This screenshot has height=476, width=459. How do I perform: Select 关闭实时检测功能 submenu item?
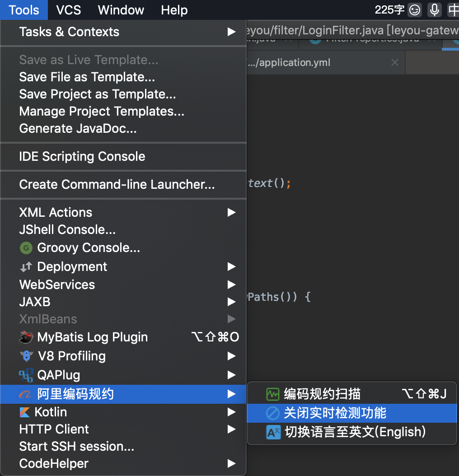click(352, 413)
